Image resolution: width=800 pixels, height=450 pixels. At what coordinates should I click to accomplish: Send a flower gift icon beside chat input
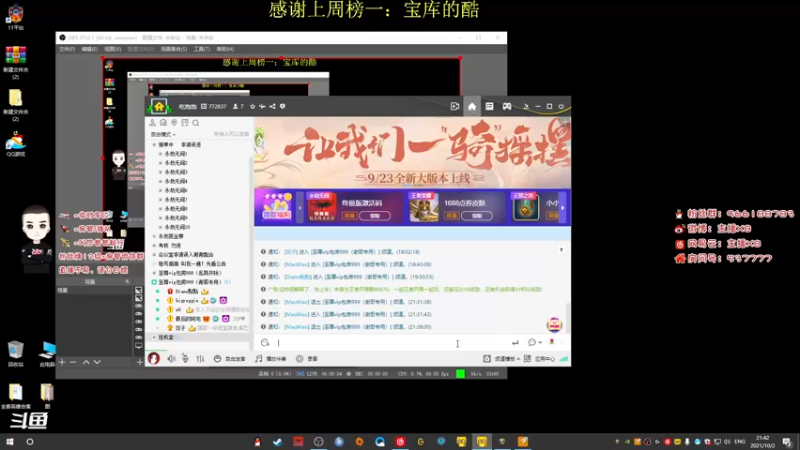coord(552,342)
